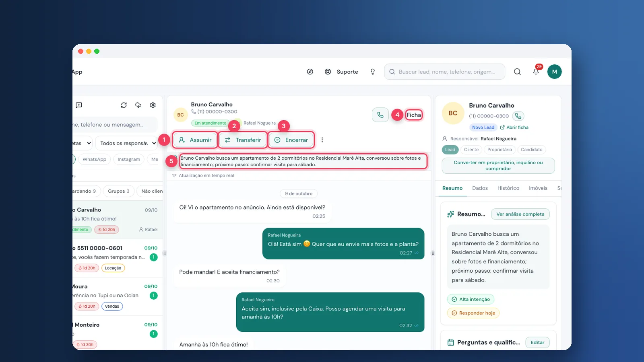The width and height of the screenshot is (644, 362).
Task: Select the Proprietário role chip
Action: pyautogui.click(x=500, y=150)
